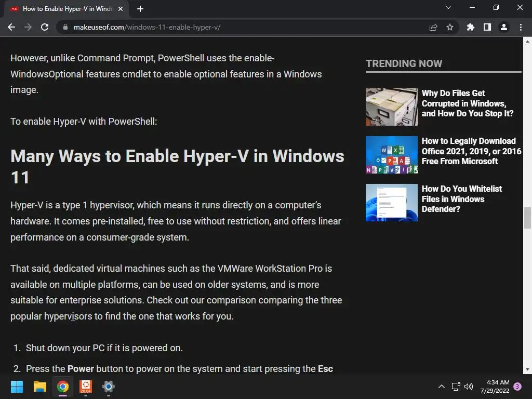Close the How to Enable Hyper-V tab
Viewport: 532px width, 399px height.
coord(120,9)
